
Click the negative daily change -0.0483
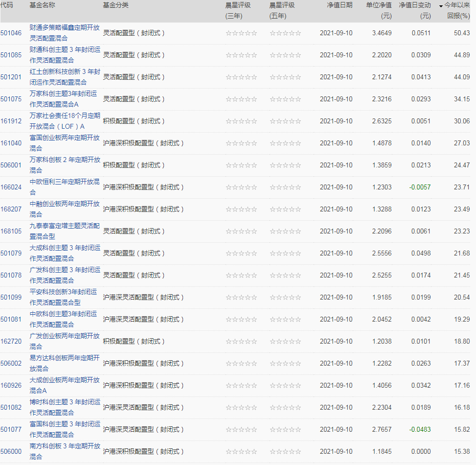(420, 429)
